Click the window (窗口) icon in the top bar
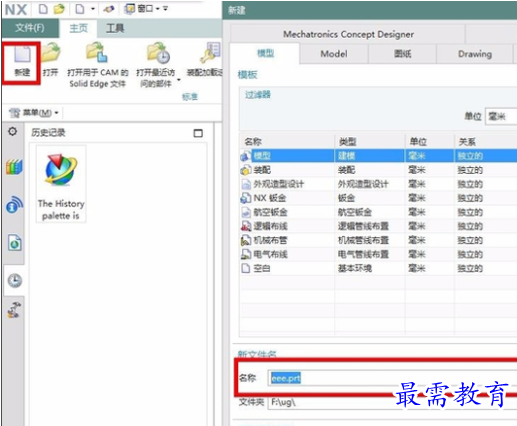The height and width of the screenshot is (426, 517). (x=129, y=9)
